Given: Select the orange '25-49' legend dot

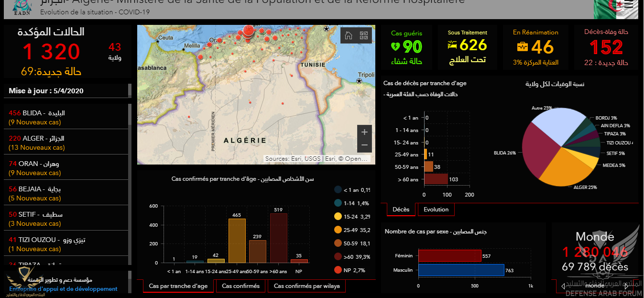Looking at the screenshot, I should (338, 230).
